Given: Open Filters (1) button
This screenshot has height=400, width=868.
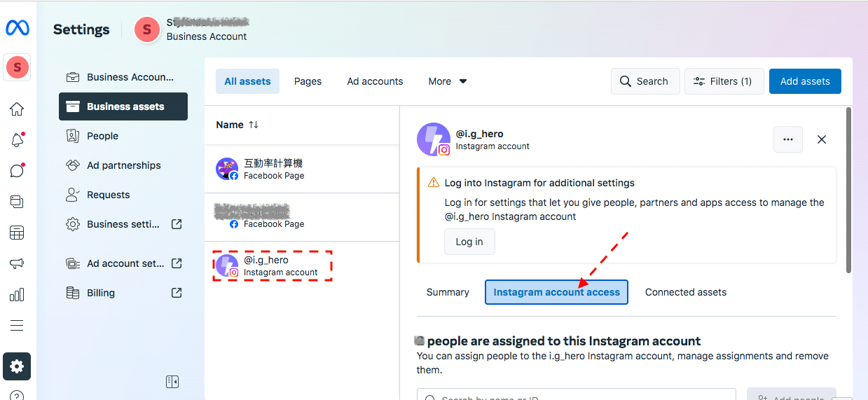Looking at the screenshot, I should point(724,81).
